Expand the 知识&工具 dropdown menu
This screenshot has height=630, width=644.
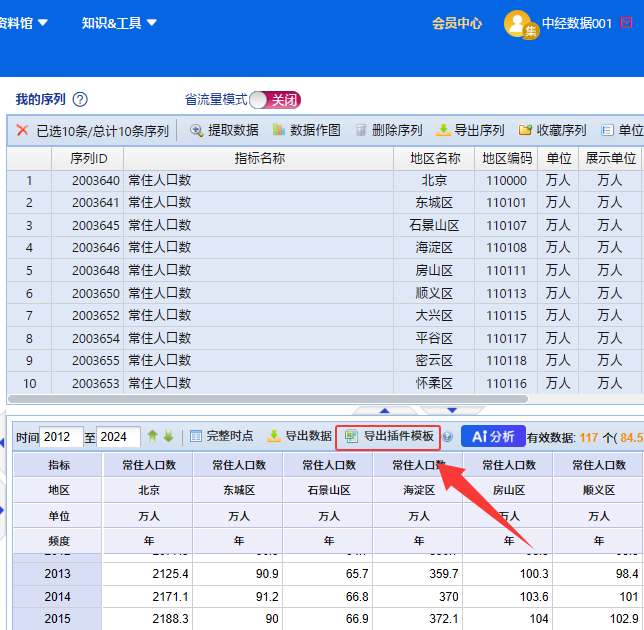119,23
